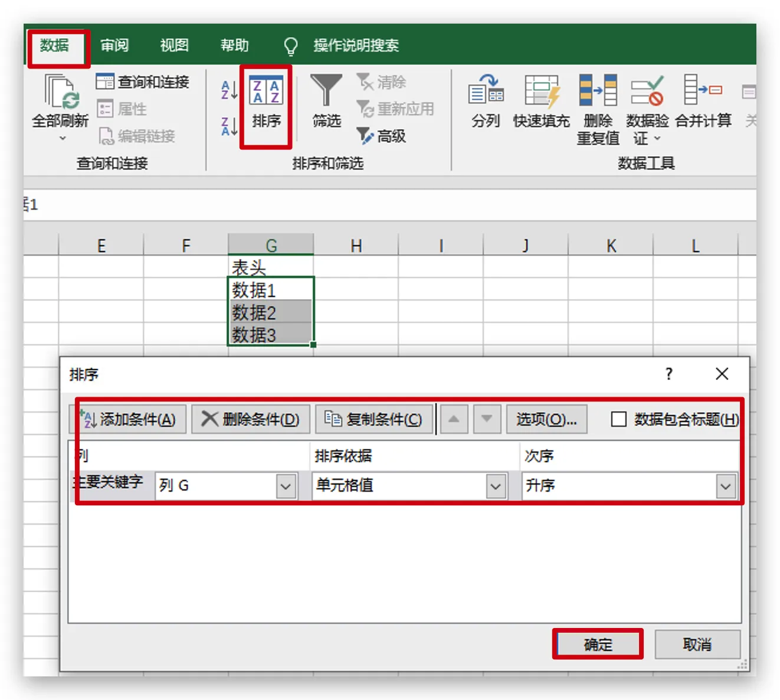Click the move up arrow button

(x=454, y=420)
